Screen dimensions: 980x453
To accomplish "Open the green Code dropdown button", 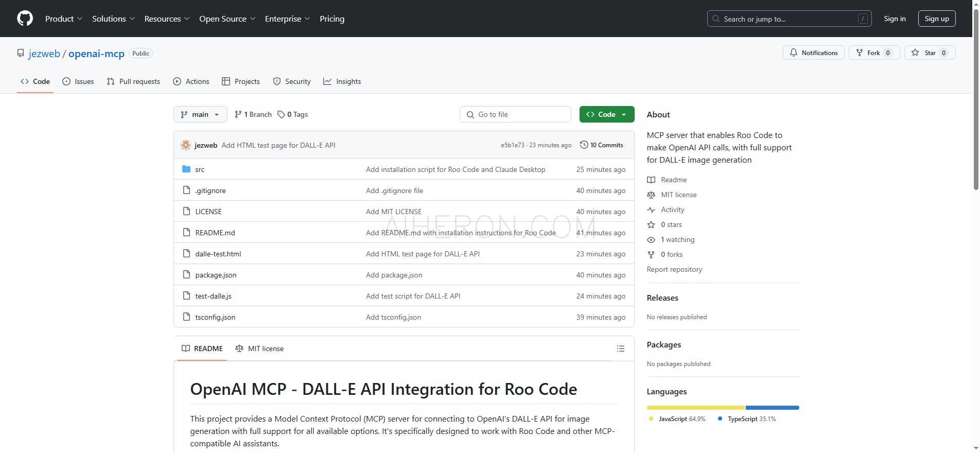I will coord(607,114).
